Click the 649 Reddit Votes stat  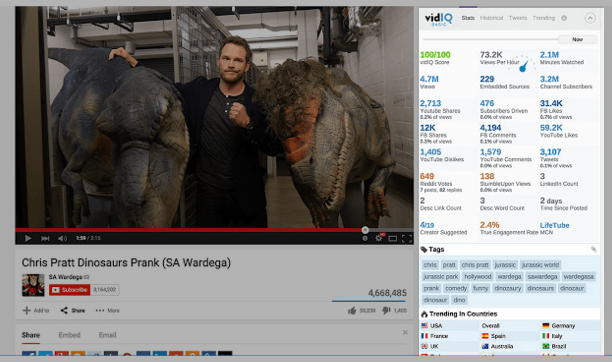[441, 183]
